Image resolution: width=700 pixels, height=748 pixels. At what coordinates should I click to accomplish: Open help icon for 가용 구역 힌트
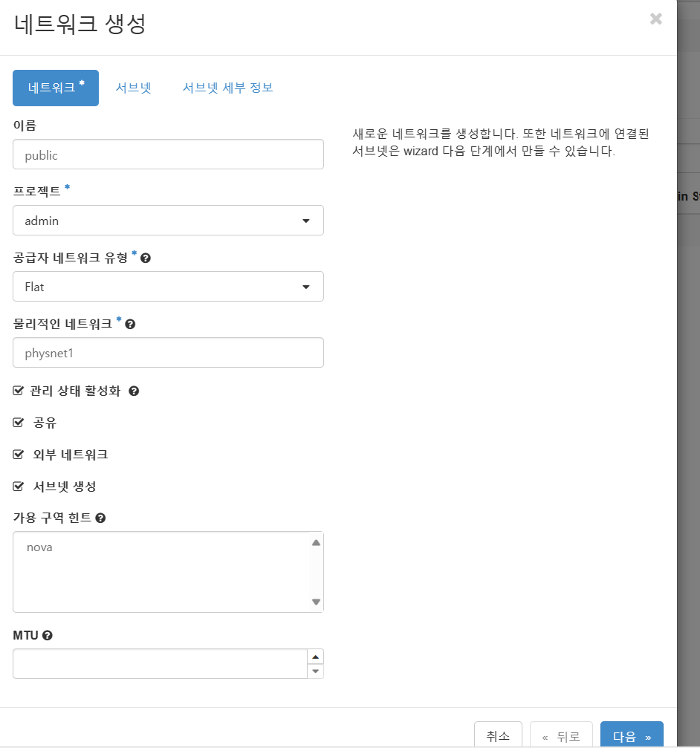click(x=100, y=518)
